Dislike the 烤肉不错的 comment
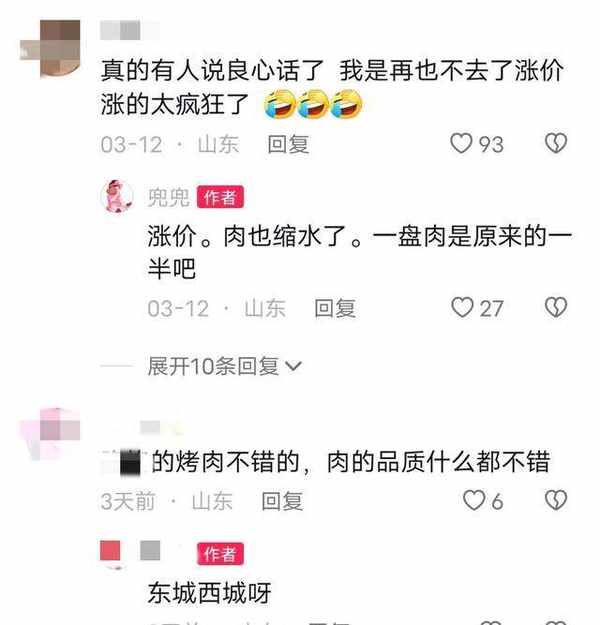 click(556, 500)
